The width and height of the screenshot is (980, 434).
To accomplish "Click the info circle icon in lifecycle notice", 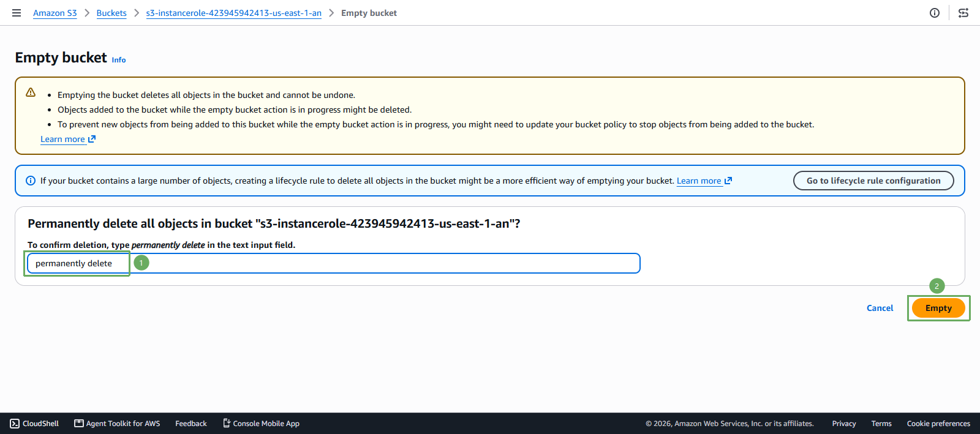I will 31,181.
